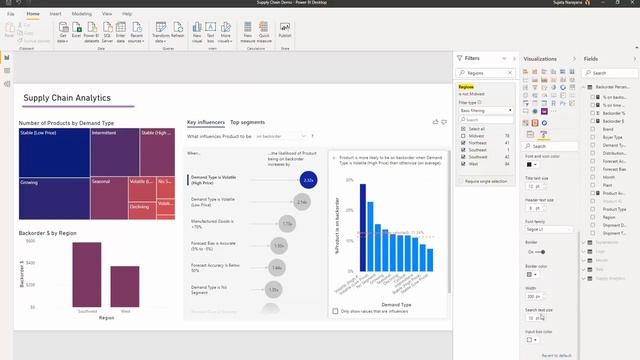Click thumbs up on Key influencers visual
This screenshot has width=640, height=360.
pos(436,122)
